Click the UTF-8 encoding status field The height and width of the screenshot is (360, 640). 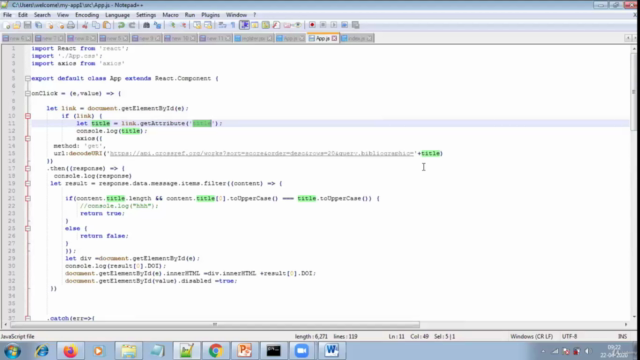coord(569,336)
